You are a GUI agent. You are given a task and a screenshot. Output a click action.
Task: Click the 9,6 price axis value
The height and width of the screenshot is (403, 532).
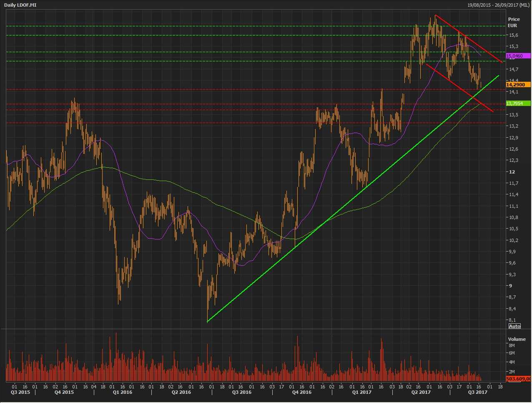pos(512,263)
